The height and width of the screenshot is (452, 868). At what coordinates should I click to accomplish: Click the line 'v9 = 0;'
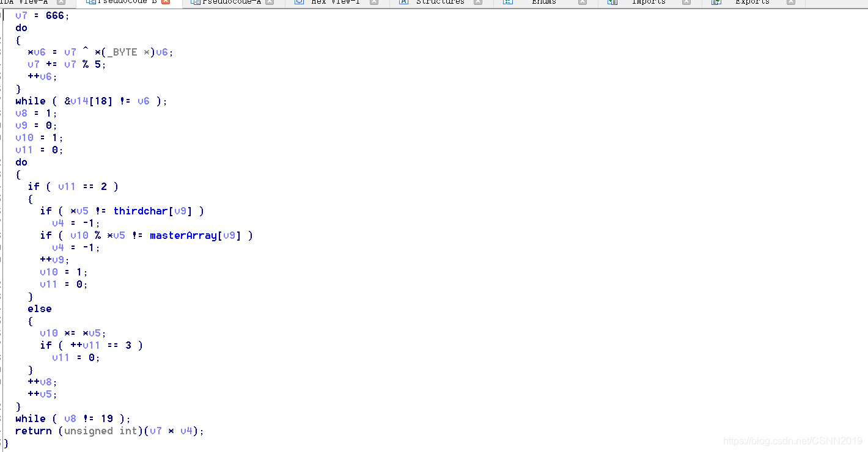point(36,125)
